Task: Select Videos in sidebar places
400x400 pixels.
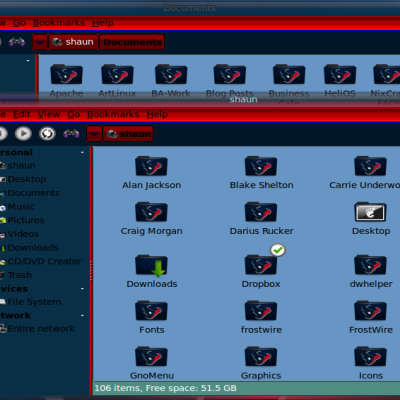Action: coord(19,234)
